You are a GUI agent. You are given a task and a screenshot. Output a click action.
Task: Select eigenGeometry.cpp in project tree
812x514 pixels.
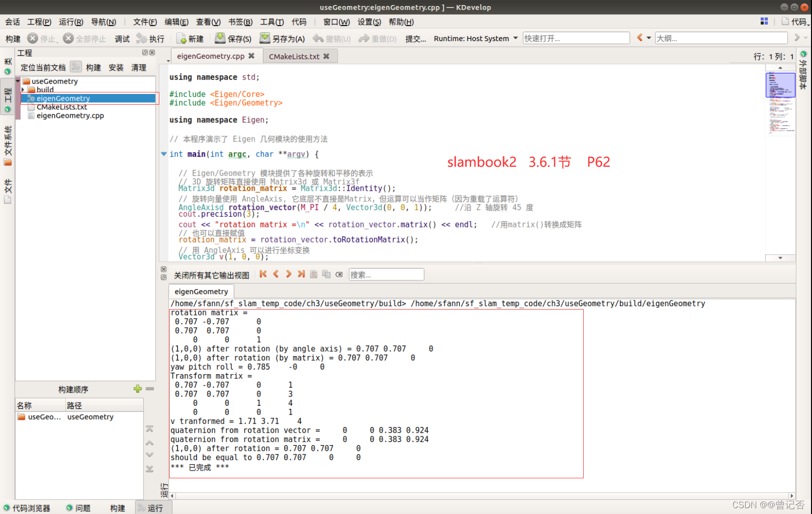(70, 115)
